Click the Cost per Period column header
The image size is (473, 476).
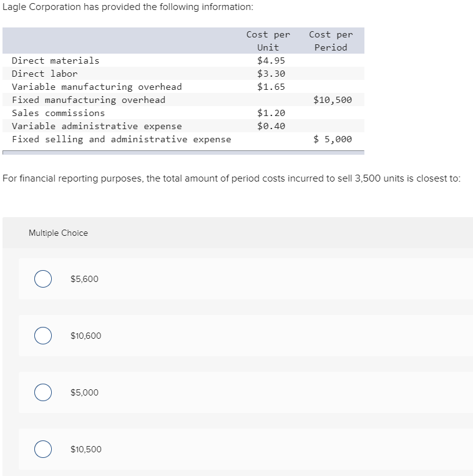[331, 41]
